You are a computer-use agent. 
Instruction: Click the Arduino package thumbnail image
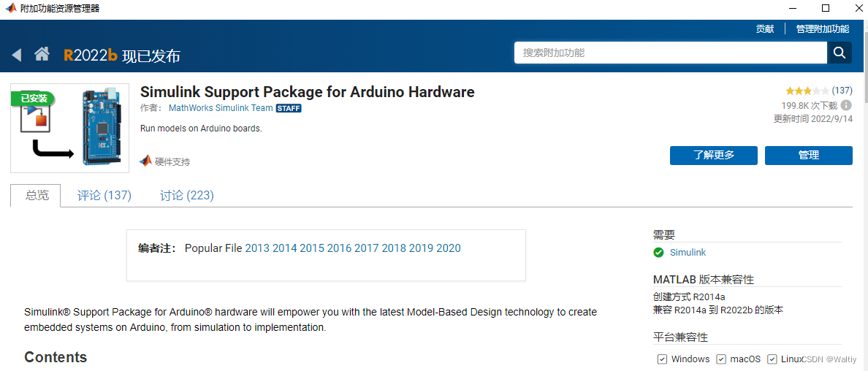coord(70,128)
